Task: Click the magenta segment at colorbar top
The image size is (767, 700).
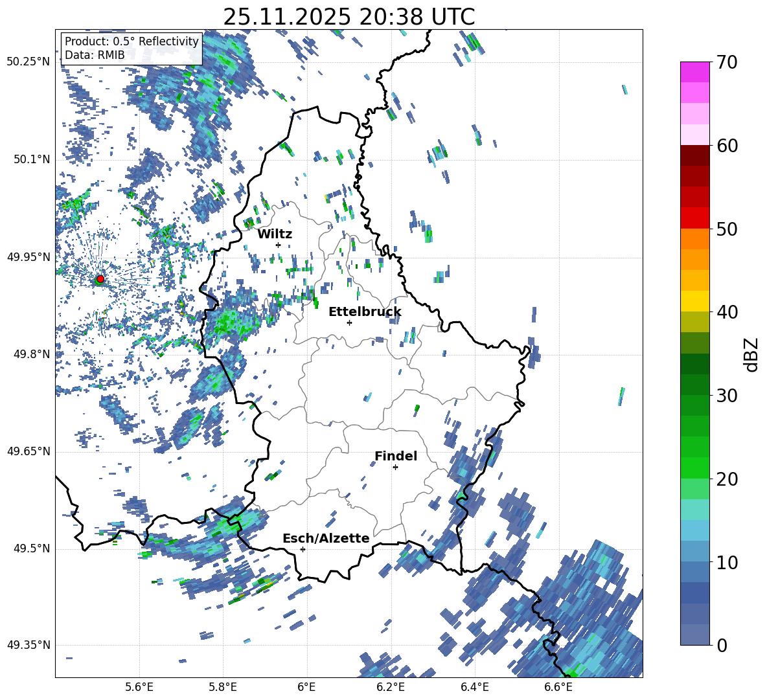Action: coord(694,72)
